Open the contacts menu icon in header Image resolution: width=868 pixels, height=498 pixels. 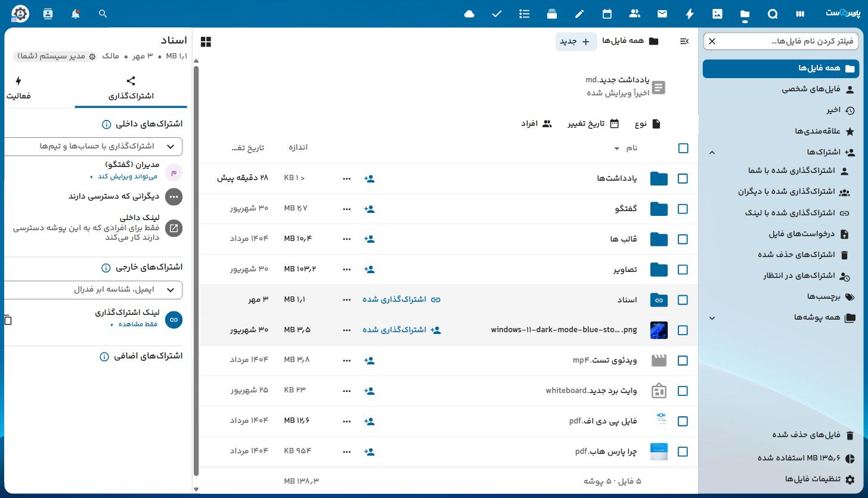point(48,14)
